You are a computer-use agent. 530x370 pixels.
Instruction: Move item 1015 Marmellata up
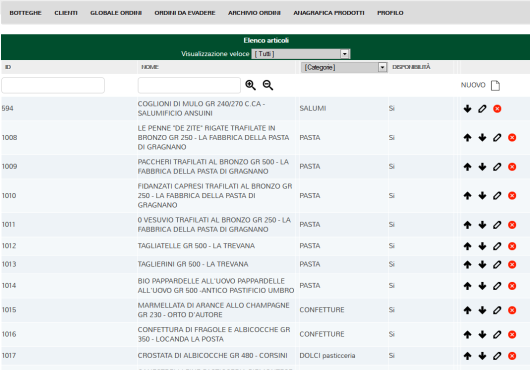coord(467,310)
